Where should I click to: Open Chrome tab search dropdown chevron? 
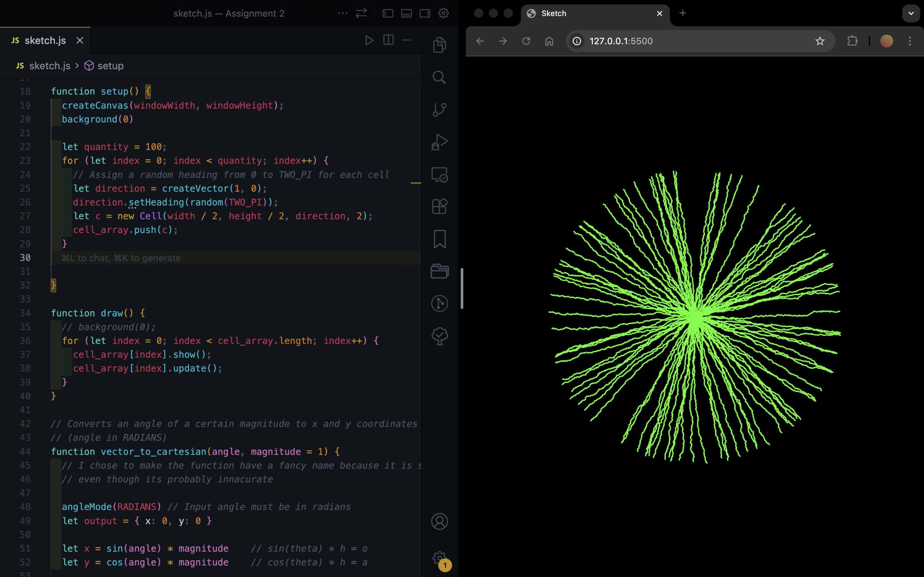tap(911, 13)
